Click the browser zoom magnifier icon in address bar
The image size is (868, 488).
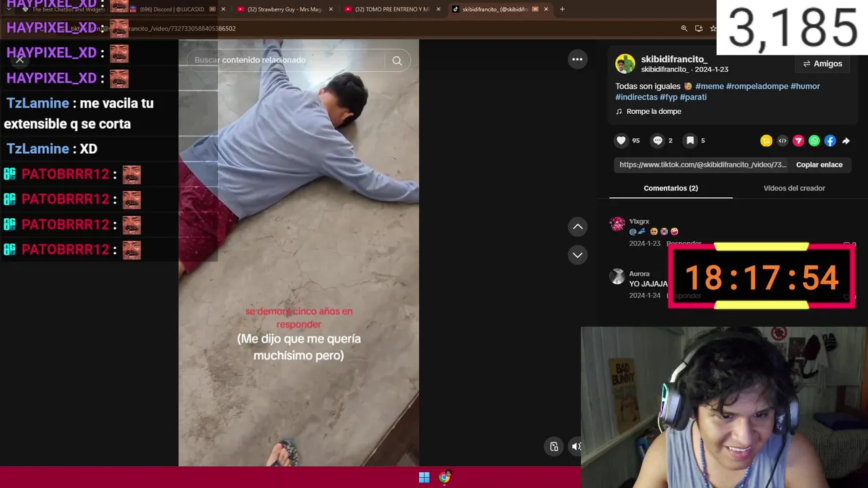click(684, 28)
